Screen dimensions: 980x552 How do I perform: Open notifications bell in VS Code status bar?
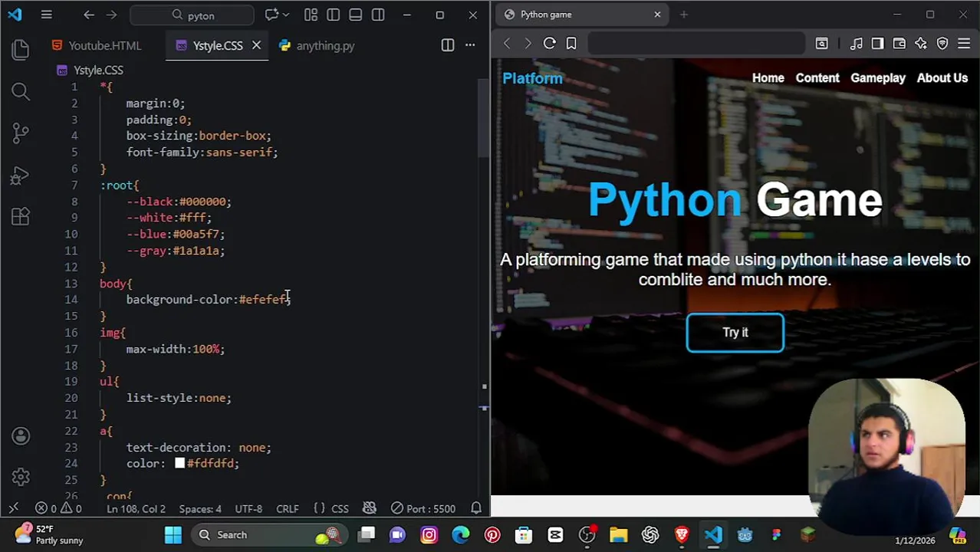pyautogui.click(x=475, y=508)
